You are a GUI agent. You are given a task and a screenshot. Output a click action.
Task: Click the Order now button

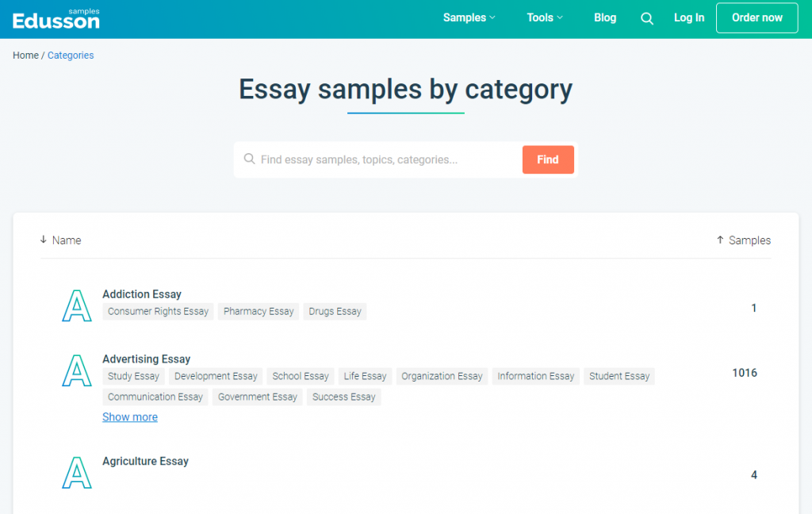pyautogui.click(x=757, y=17)
